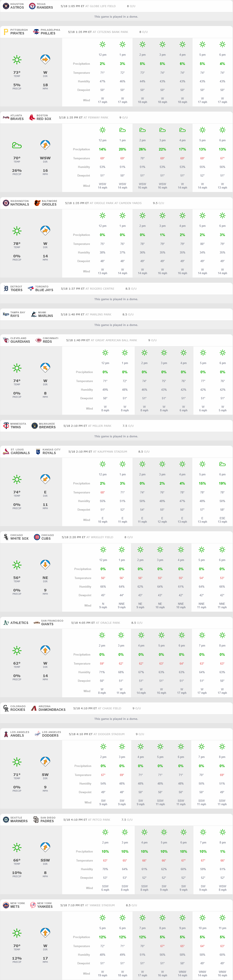Image resolution: width=233 pixels, height=980 pixels.
Task: Click '5/18 4:05 PM ET' in Athletics–Giants header
Action: coord(83,623)
